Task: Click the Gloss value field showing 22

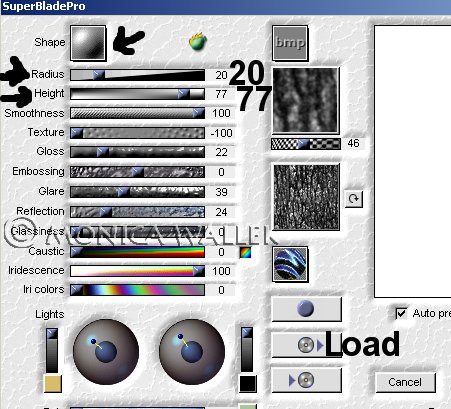Action: click(221, 152)
